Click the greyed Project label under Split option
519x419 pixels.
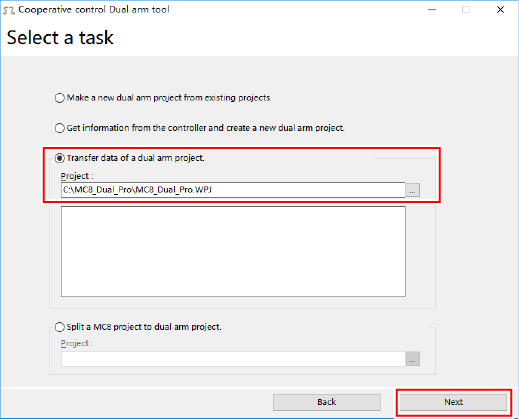click(x=77, y=343)
